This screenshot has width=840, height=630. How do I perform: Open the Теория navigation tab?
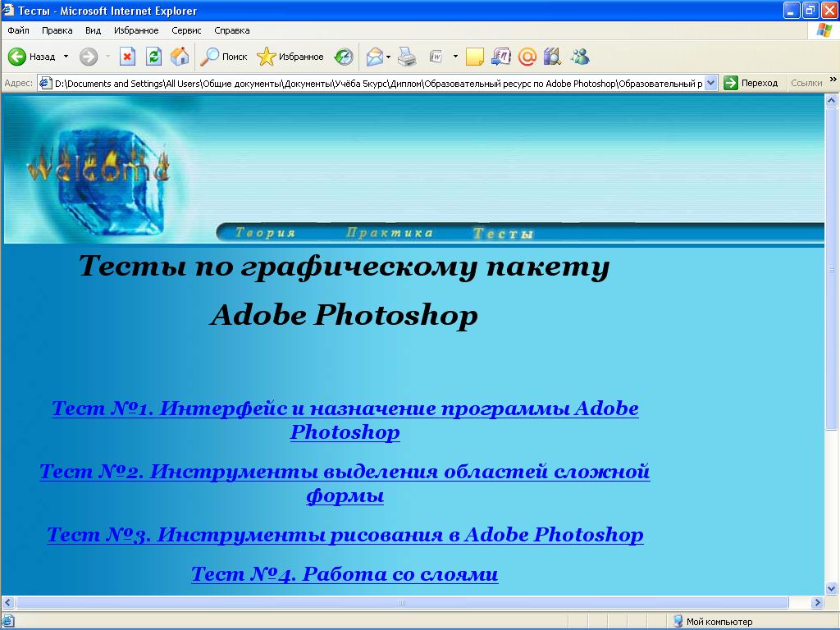click(265, 232)
